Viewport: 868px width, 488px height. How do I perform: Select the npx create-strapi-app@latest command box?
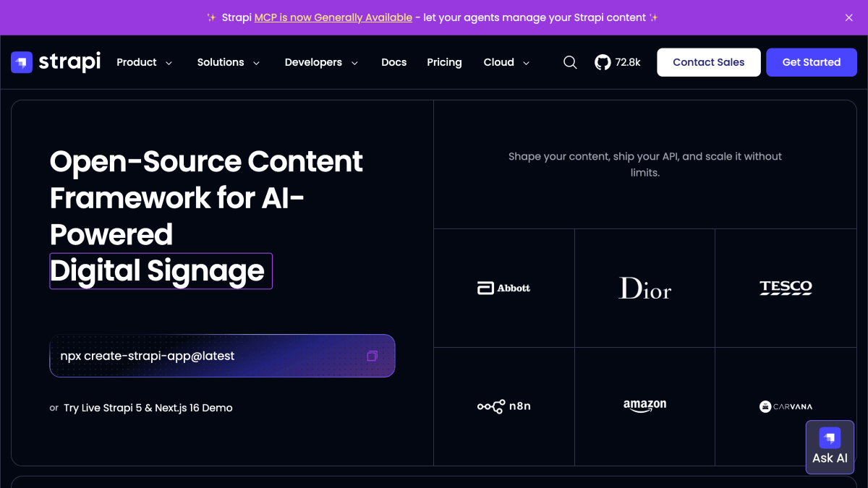click(x=222, y=356)
